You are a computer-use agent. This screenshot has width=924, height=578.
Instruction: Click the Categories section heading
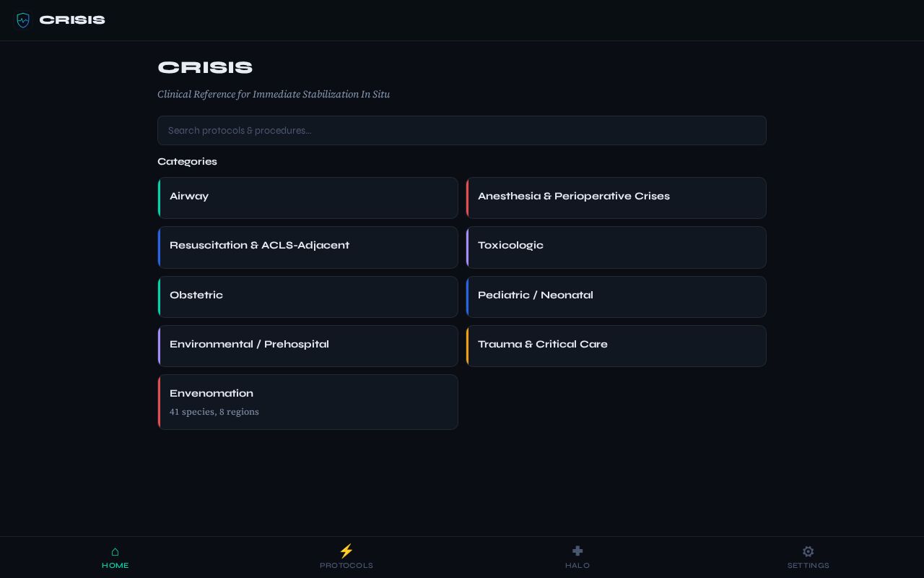coord(187,161)
